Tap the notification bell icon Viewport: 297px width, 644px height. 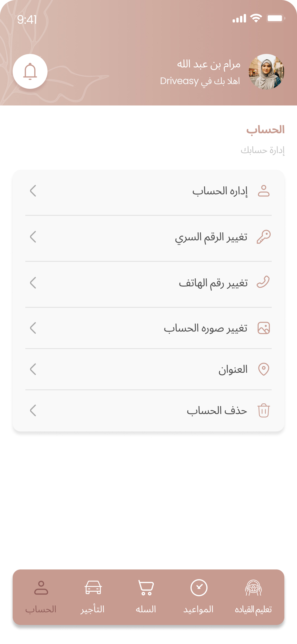30,71
